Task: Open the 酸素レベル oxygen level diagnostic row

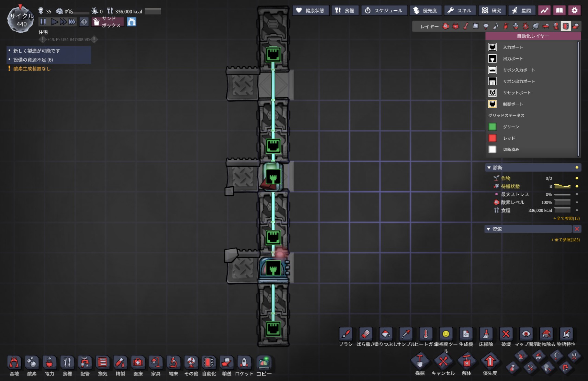Action: (x=536, y=202)
